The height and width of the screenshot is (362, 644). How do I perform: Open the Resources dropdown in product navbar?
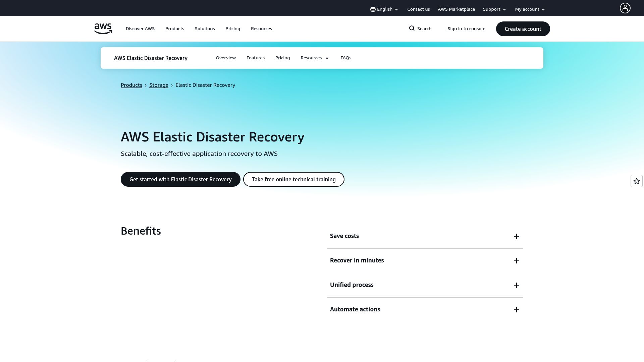click(314, 58)
